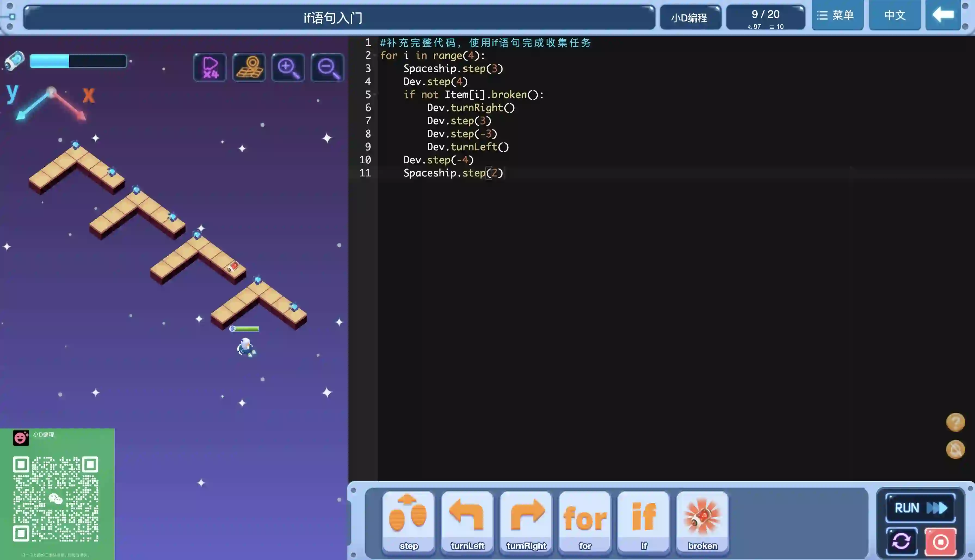Toggle the x4 speed playback icon
Screen dimensions: 975x560
pos(210,67)
